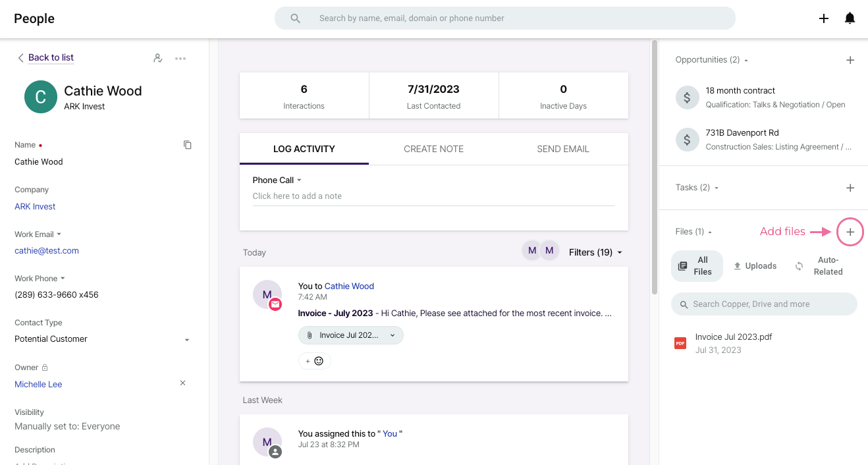Click the avatar on the assignment activity
Screen dimensions: 868x465
pyautogui.click(x=267, y=443)
